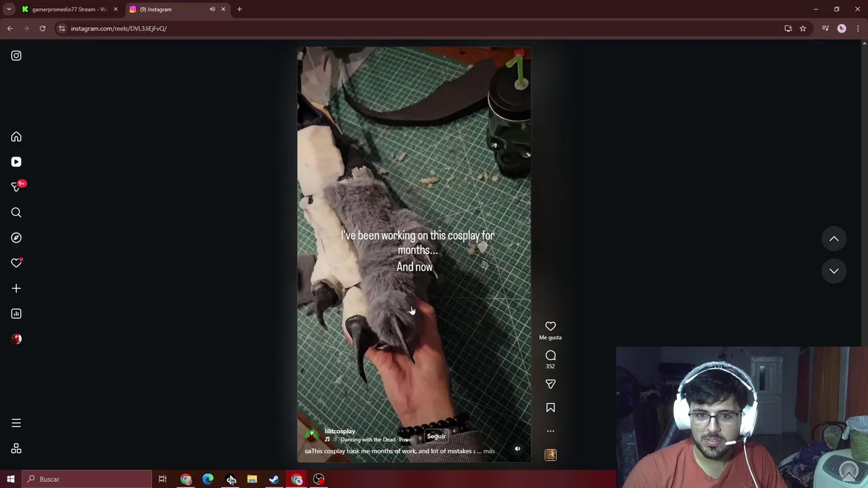Open Reels from the sidebar
This screenshot has height=488, width=868.
pos(16,162)
